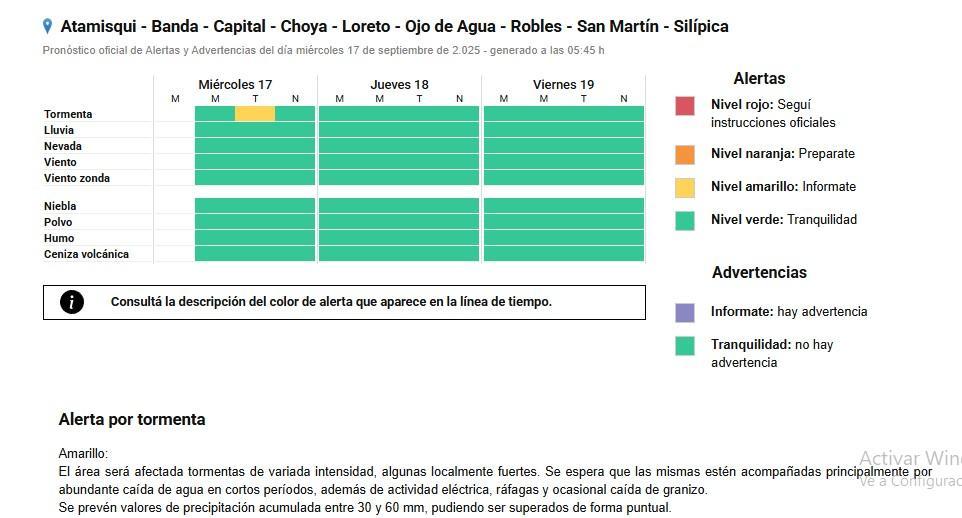Click the yellow Nivel amarillo swatch

(x=685, y=187)
